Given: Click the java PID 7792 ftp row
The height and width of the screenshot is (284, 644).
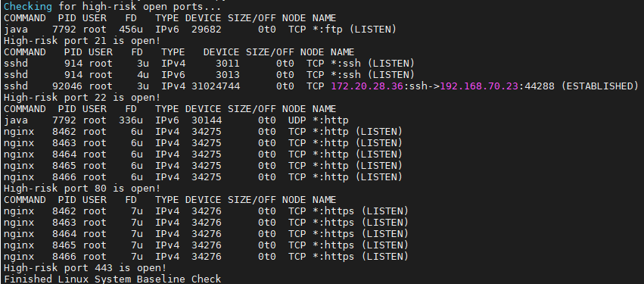Looking at the screenshot, I should [200, 30].
